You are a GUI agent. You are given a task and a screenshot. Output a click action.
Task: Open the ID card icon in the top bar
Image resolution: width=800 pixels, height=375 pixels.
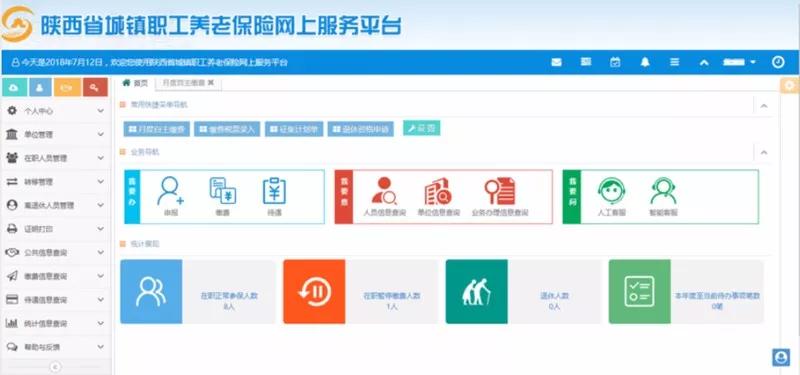(586, 62)
